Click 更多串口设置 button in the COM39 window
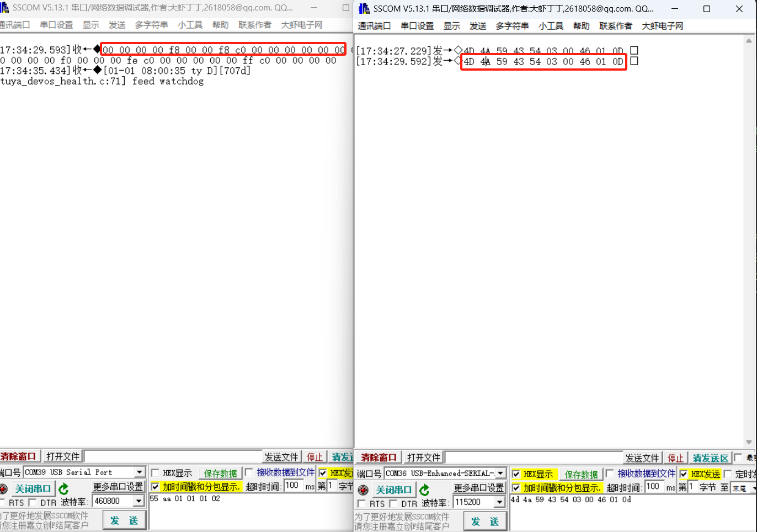 [118, 487]
